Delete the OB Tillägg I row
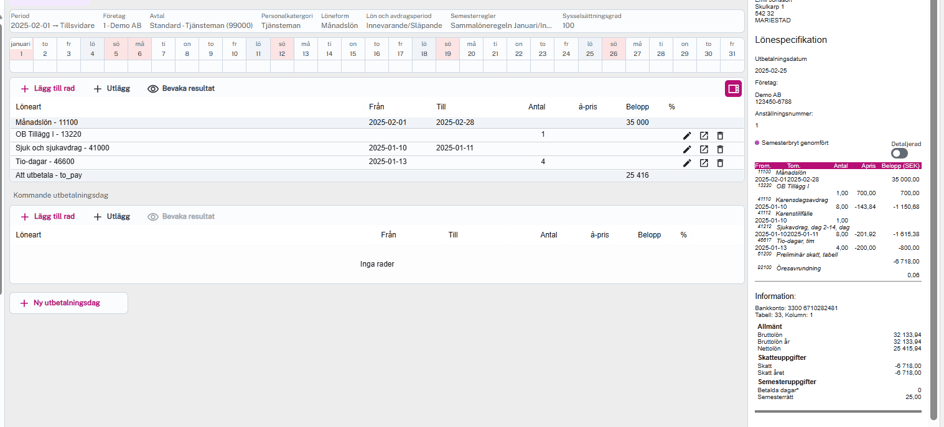The image size is (944, 427). [720, 136]
